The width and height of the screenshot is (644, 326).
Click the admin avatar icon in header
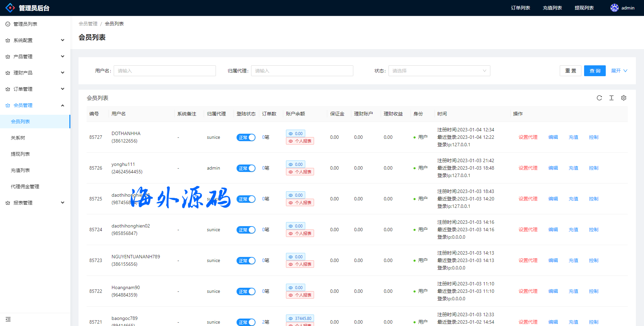point(614,8)
